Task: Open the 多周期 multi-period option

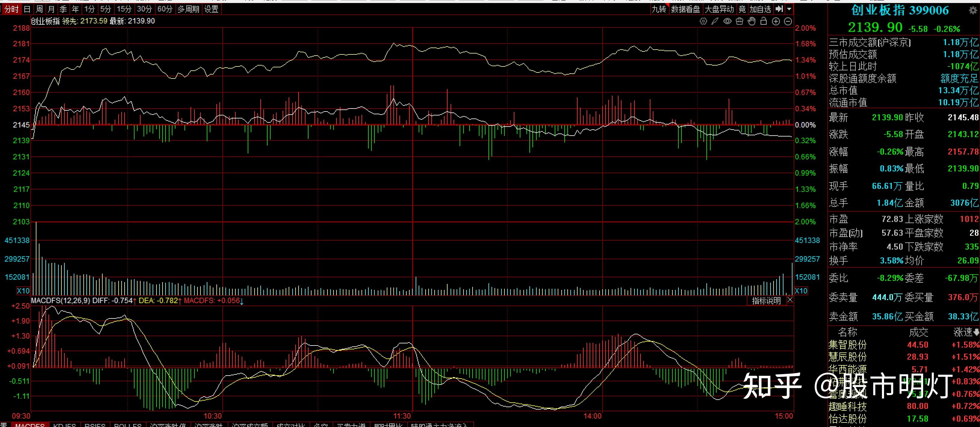Action: tap(188, 9)
